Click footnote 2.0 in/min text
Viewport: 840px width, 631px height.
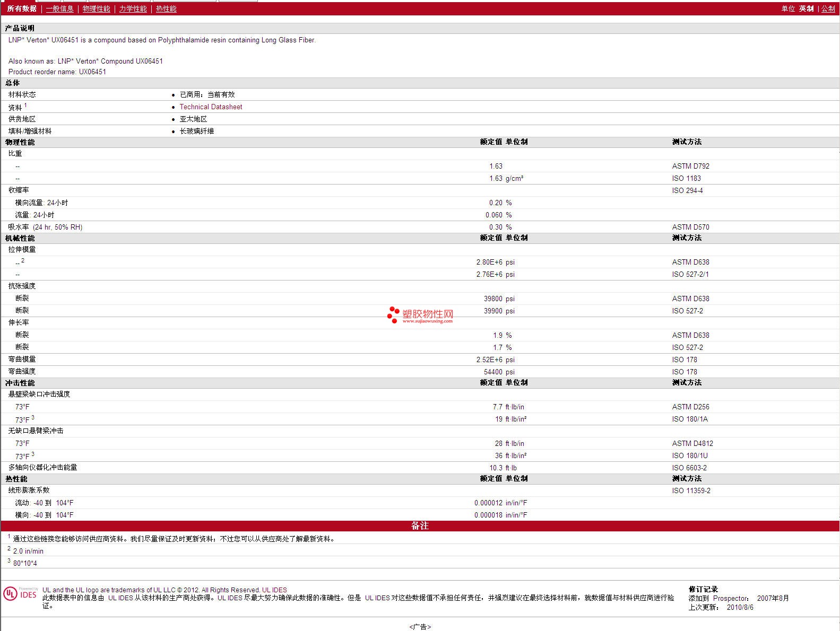click(x=28, y=551)
